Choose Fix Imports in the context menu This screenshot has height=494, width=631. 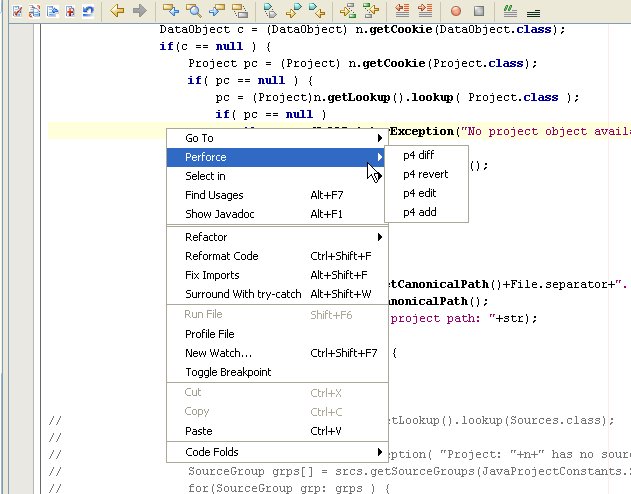click(277, 275)
